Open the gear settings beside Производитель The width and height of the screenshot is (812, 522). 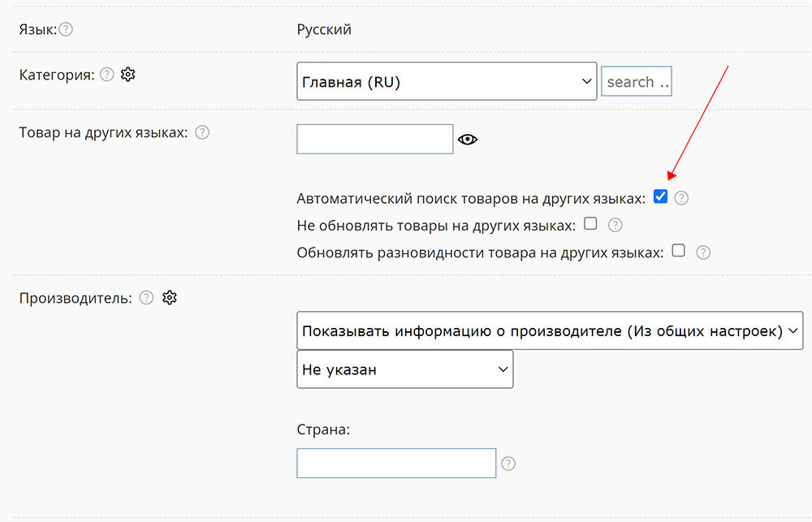pyautogui.click(x=169, y=298)
